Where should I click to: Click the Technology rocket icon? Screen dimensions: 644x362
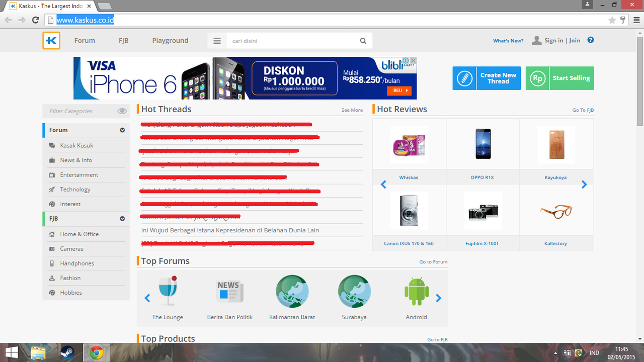tap(51, 190)
